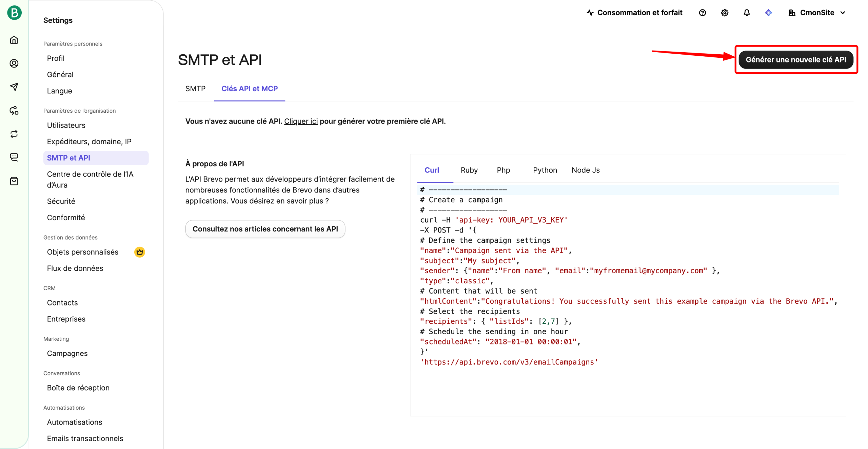This screenshot has height=449, width=868.
Task: Click the settings gear icon
Action: pos(724,13)
